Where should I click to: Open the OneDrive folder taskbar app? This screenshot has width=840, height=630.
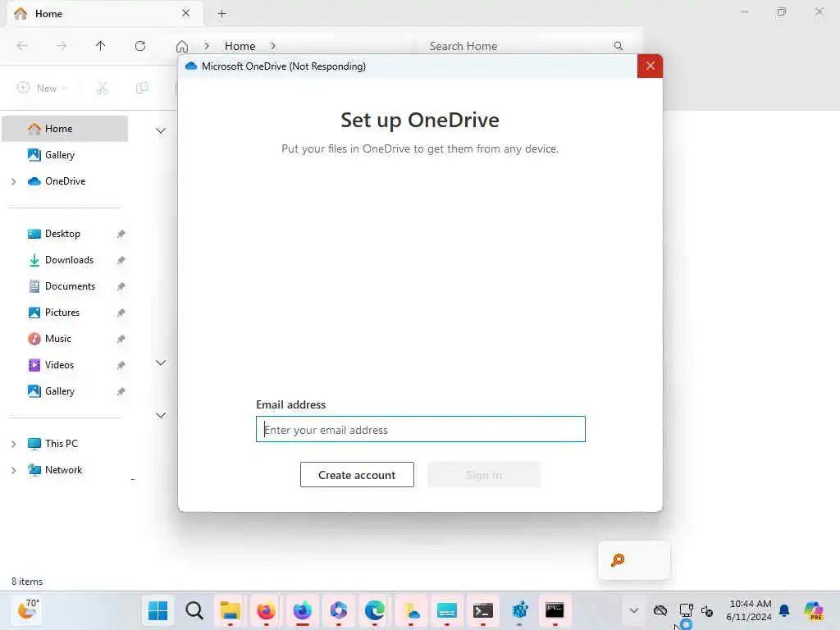[x=411, y=610]
